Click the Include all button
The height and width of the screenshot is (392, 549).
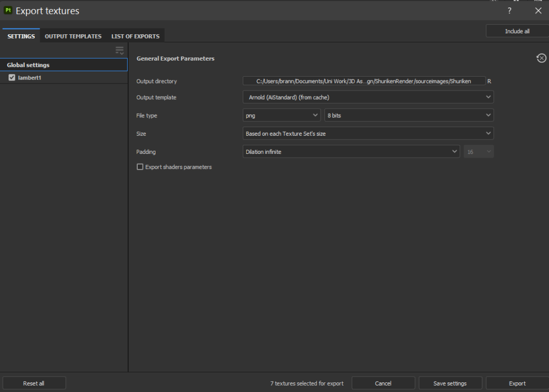click(x=517, y=31)
